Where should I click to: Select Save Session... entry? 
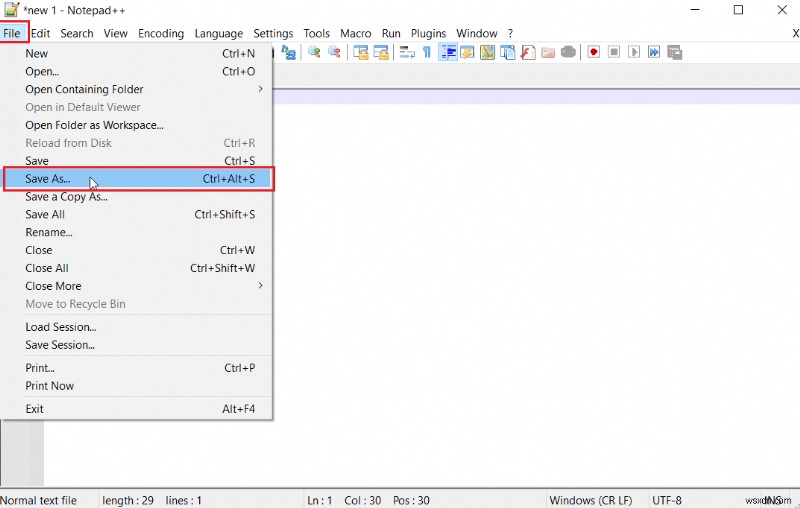tap(137, 345)
